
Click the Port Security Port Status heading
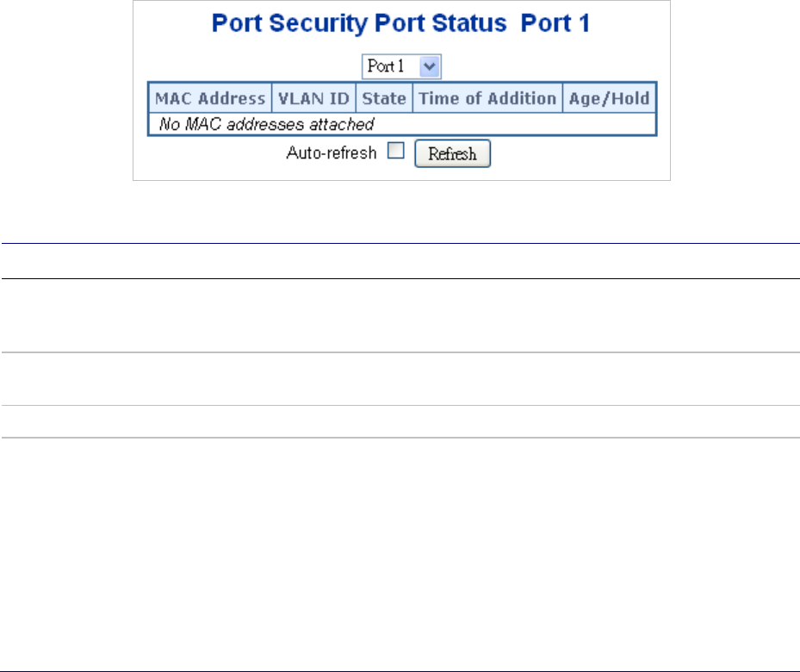coord(359,24)
